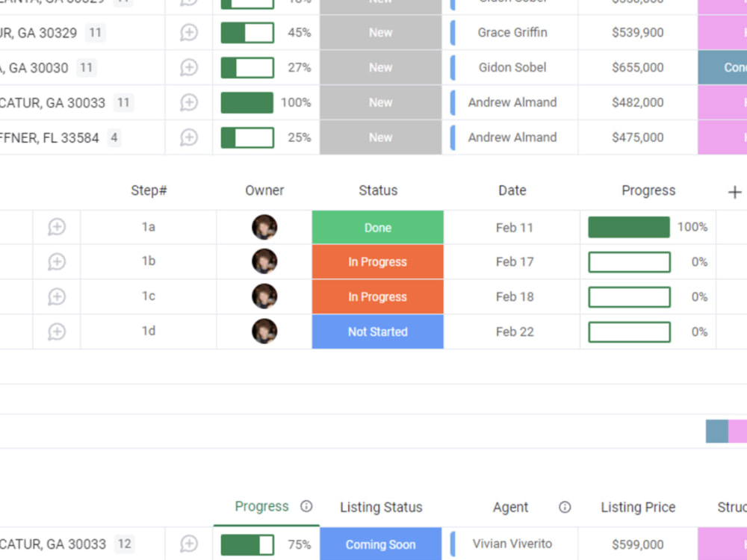Open the add-update comment icon in the CATUR GA 30033 100% row
This screenshot has width=747, height=560.
[189, 102]
